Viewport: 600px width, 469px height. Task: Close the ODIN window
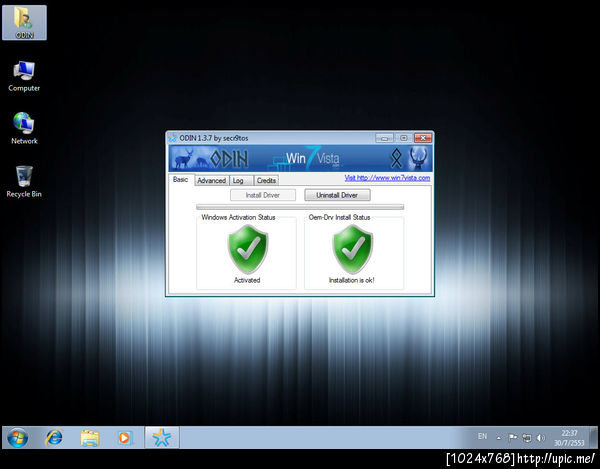(x=423, y=138)
